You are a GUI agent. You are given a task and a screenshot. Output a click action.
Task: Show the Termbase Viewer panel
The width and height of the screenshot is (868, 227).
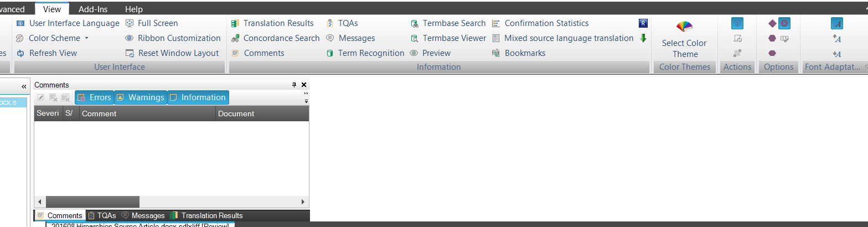[x=448, y=38]
